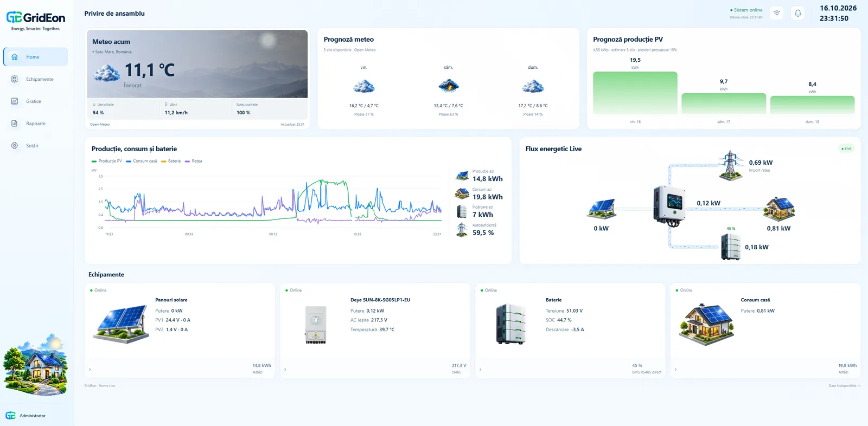Click the dum. 18 PV forecast bar

click(x=812, y=105)
